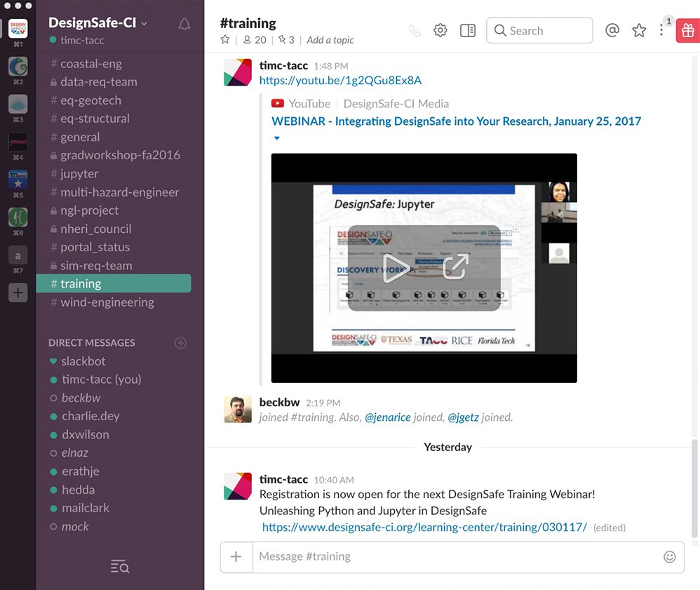Show the 3 pinned items
The width and height of the screenshot is (700, 590).
point(286,40)
